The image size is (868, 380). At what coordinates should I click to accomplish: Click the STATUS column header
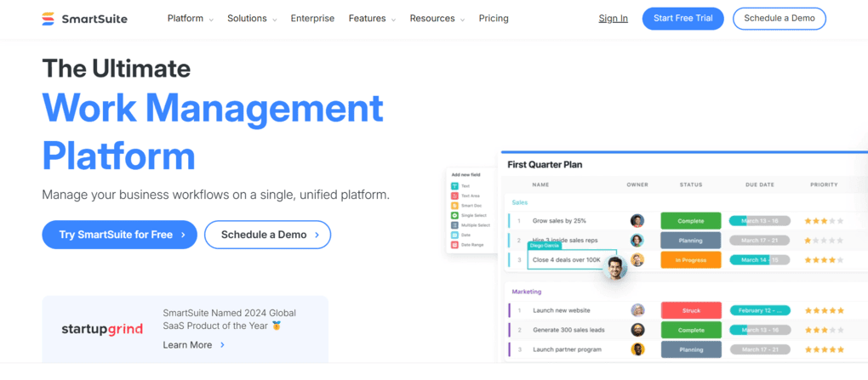691,184
